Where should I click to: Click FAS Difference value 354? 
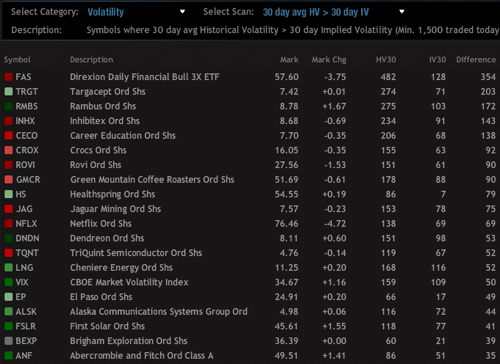pos(488,77)
